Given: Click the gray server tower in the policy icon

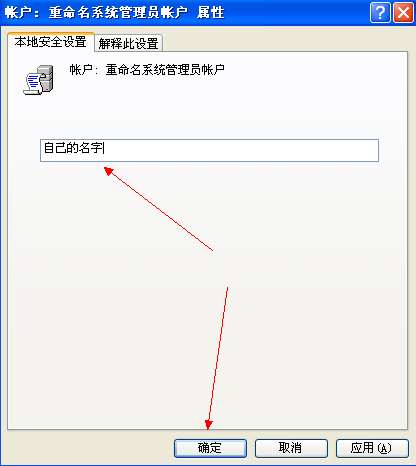Looking at the screenshot, I should [x=47, y=78].
